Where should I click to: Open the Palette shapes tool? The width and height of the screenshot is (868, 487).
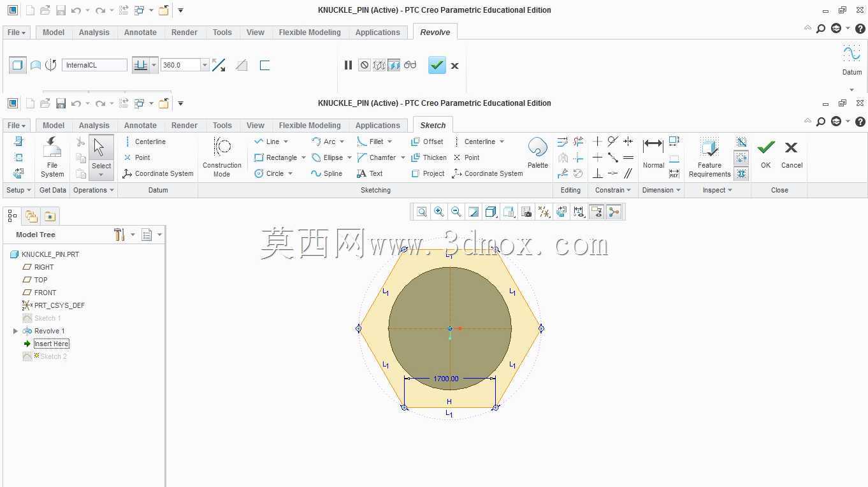tap(538, 153)
